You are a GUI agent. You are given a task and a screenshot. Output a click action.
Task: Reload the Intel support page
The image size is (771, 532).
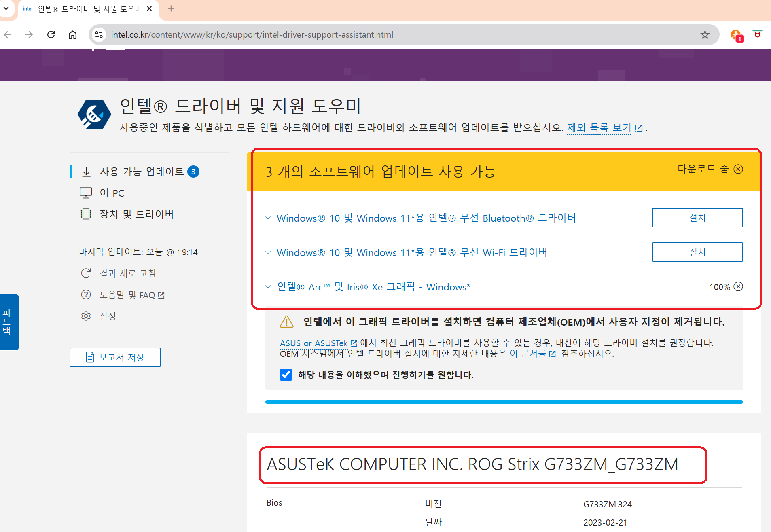pyautogui.click(x=51, y=35)
